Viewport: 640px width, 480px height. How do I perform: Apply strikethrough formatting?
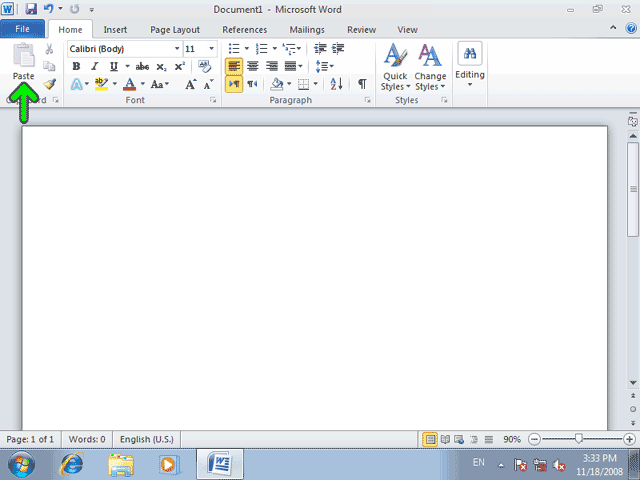tap(142, 67)
